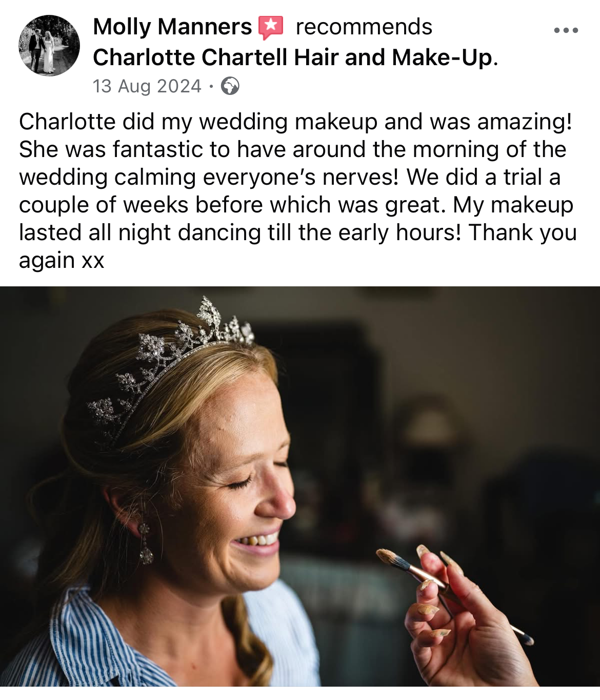
Task: Click the makeup brush tip in photo
Action: (391, 558)
